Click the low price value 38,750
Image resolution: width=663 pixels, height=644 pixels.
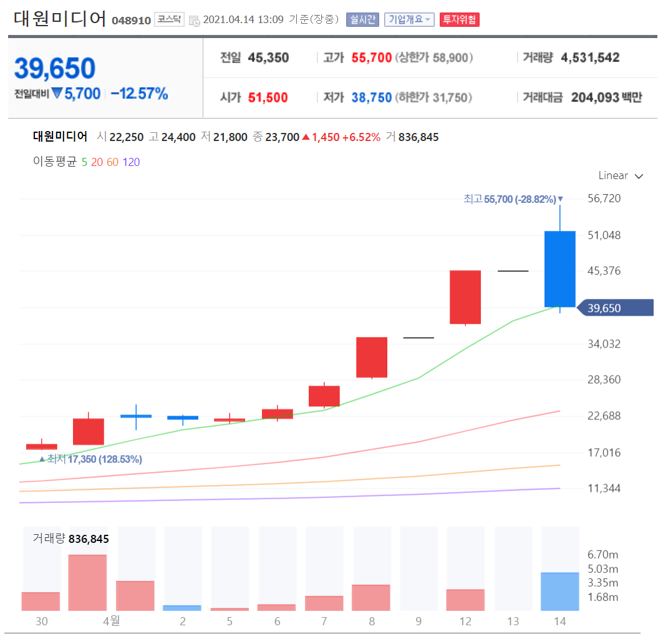click(x=371, y=98)
